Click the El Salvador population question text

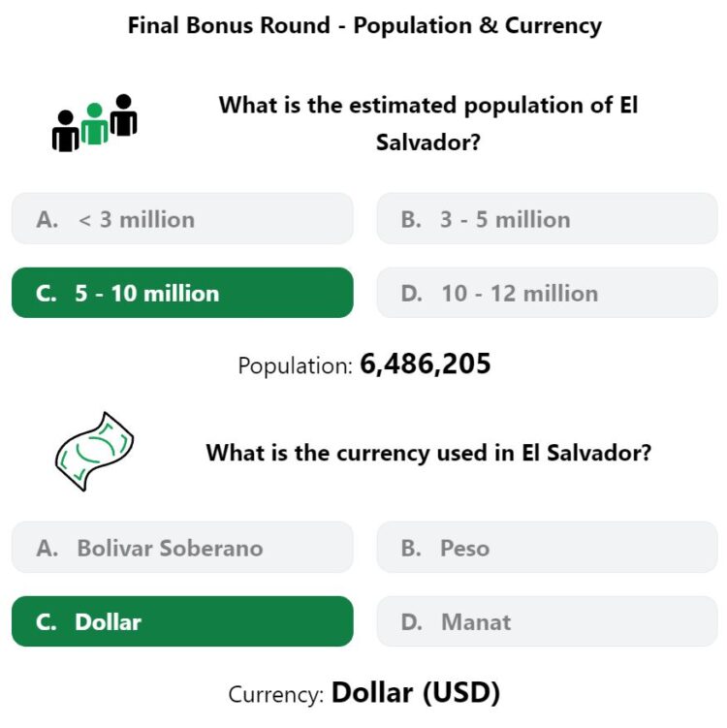pyautogui.click(x=428, y=123)
